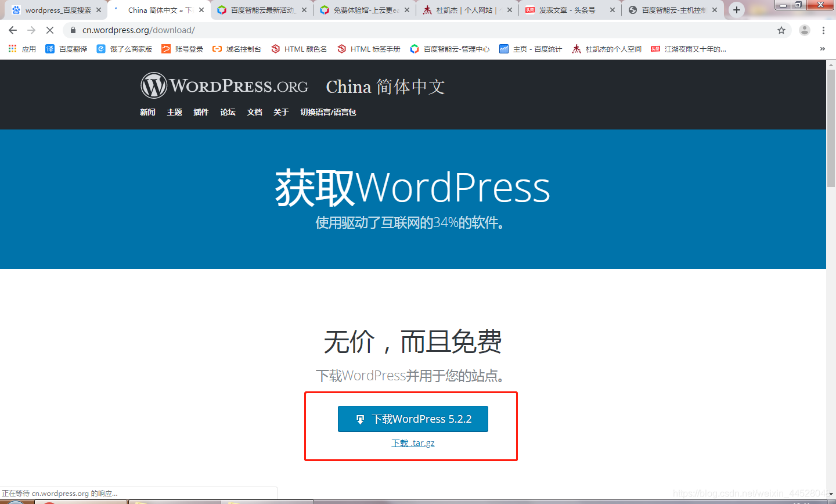Open a new tab with plus button

(x=737, y=10)
